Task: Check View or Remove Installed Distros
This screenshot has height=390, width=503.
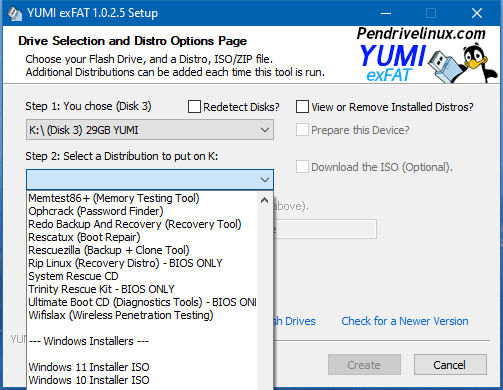Action: coord(302,107)
